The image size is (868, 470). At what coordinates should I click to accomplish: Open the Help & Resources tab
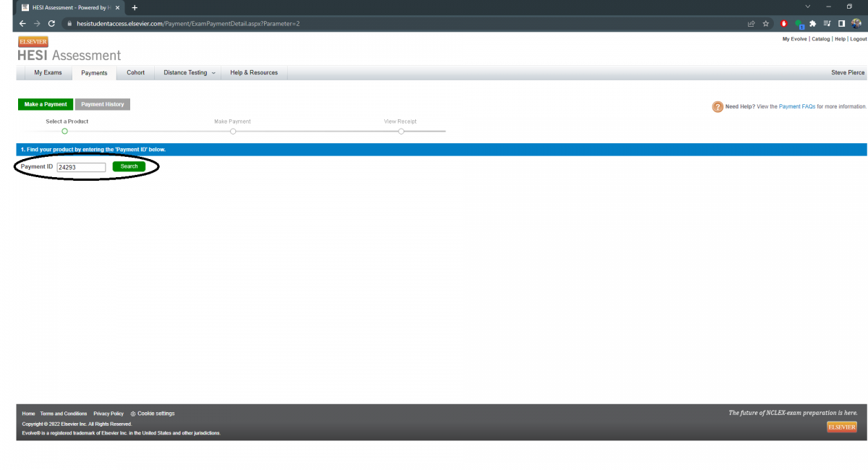coord(254,72)
